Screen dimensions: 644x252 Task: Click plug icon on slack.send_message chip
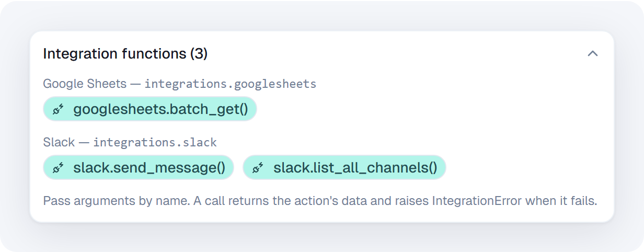coord(59,168)
